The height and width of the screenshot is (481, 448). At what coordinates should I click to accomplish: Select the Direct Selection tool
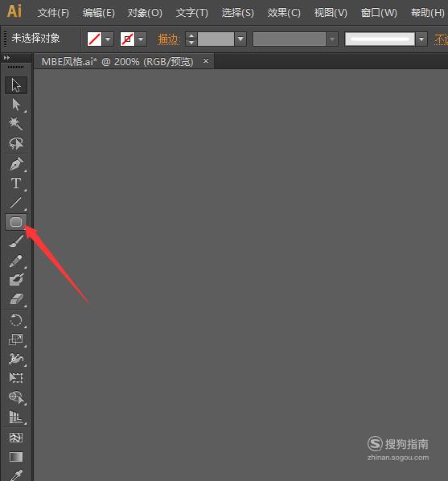click(16, 105)
